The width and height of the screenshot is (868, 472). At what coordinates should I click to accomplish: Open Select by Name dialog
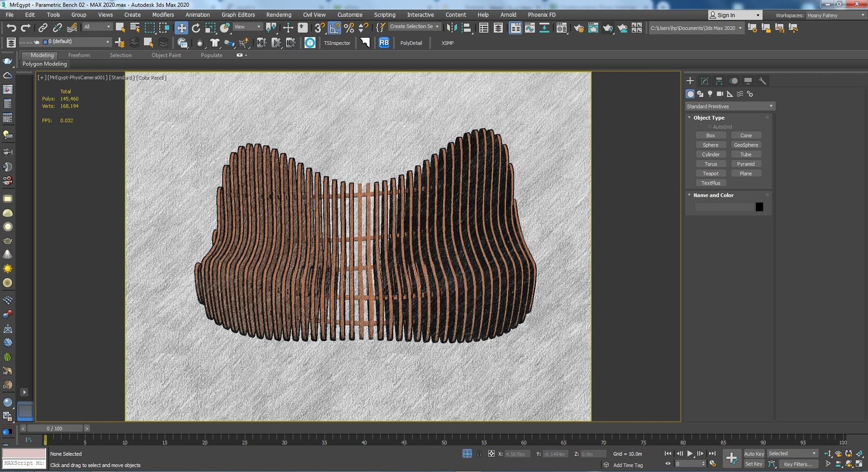(x=134, y=27)
